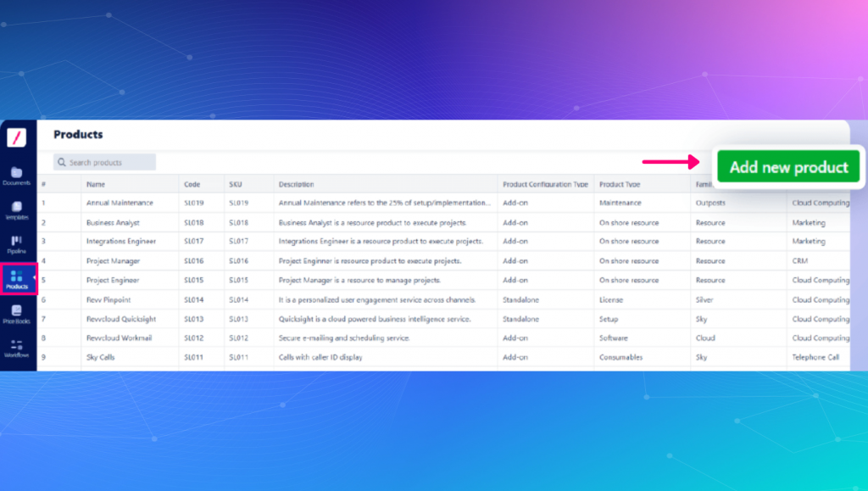Open the Revvcloud Quicksight product

121,319
